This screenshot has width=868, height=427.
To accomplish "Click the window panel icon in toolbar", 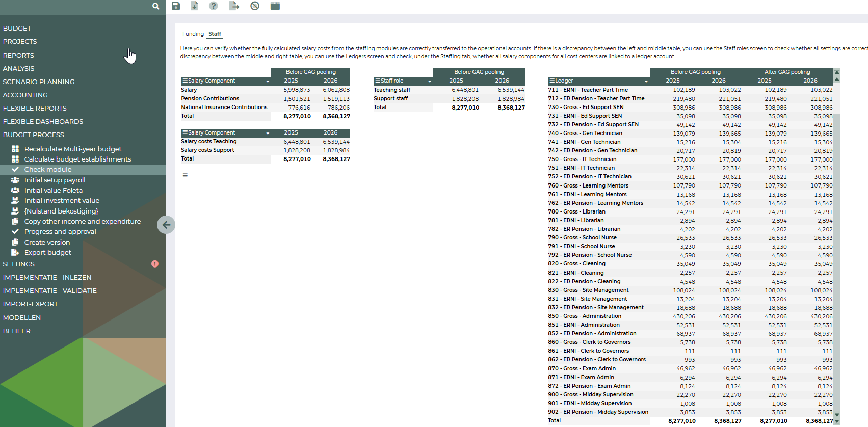I will click(x=275, y=6).
